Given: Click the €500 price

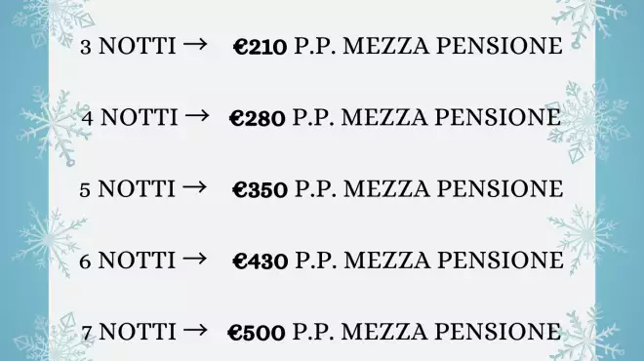Looking at the screenshot, I should pyautogui.click(x=257, y=333).
